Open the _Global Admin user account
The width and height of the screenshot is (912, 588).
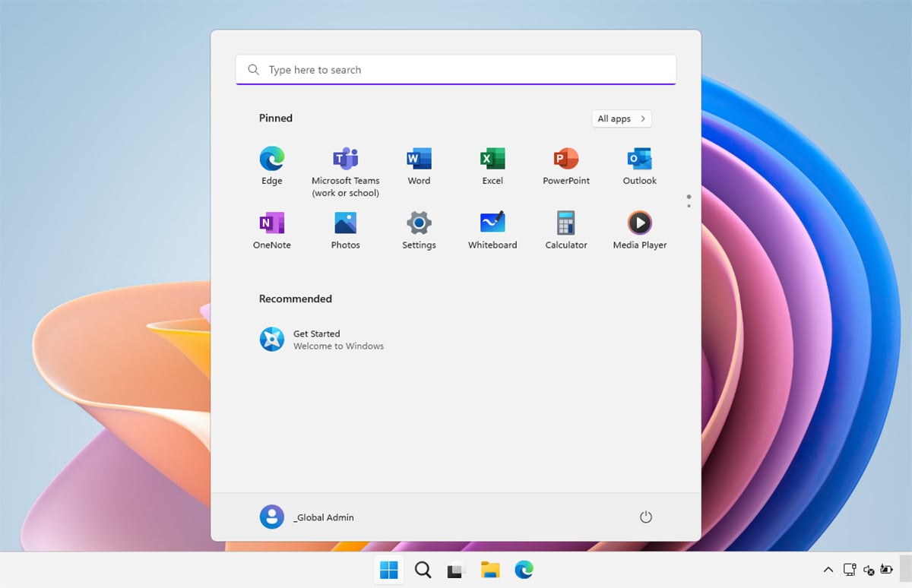[307, 517]
